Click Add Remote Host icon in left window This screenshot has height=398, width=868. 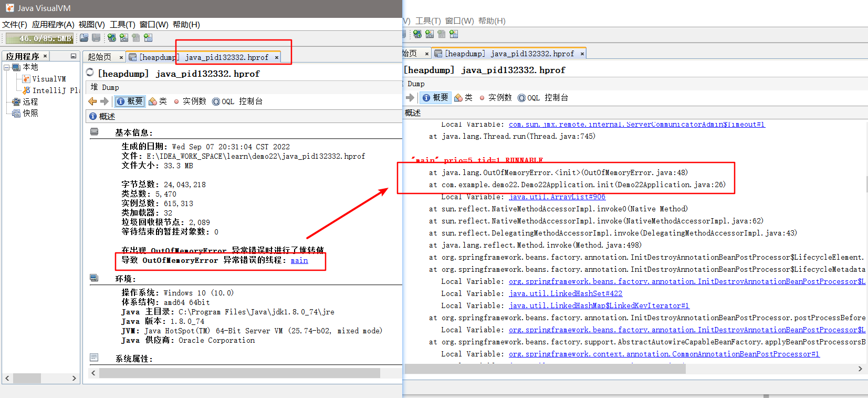(x=112, y=38)
